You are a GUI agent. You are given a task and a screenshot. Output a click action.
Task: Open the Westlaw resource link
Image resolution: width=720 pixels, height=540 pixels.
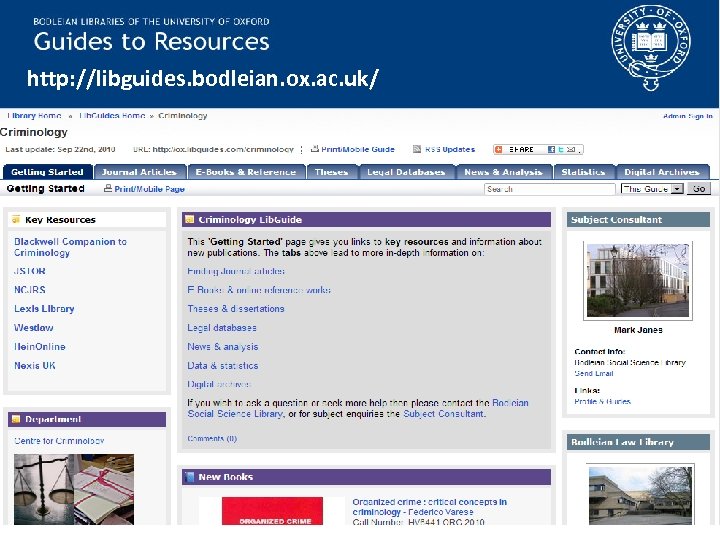(34, 328)
